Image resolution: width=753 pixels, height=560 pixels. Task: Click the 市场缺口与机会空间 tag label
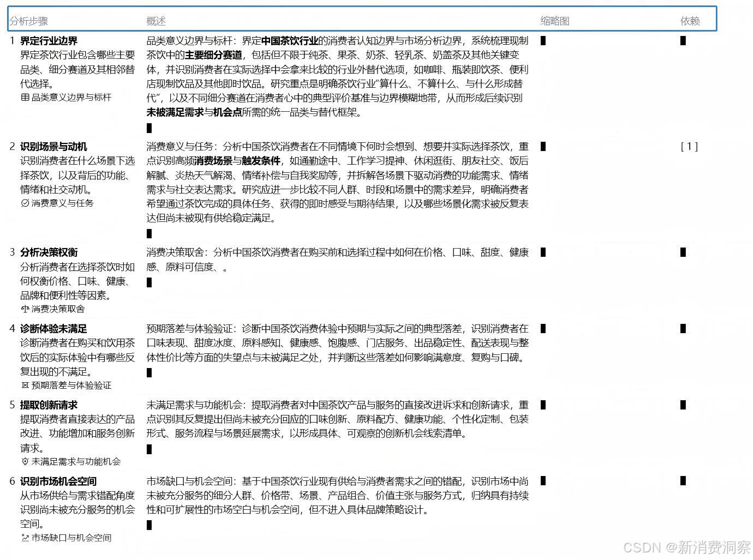pos(71,538)
